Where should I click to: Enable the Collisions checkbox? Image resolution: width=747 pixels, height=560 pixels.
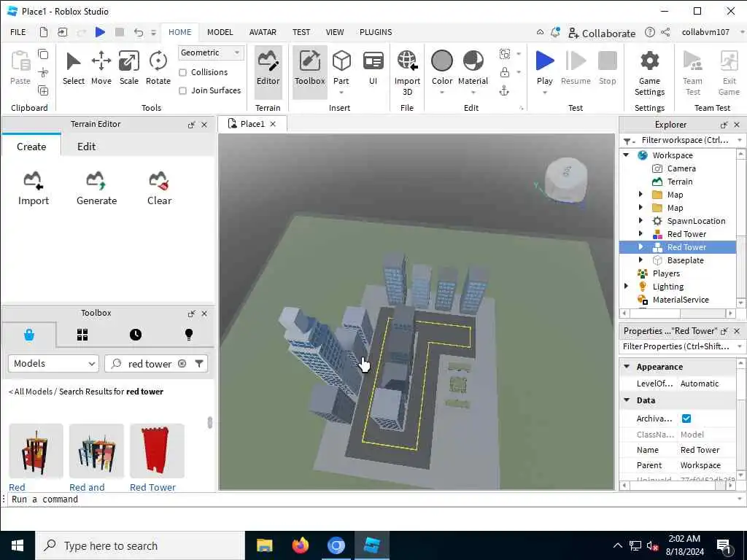182,72
